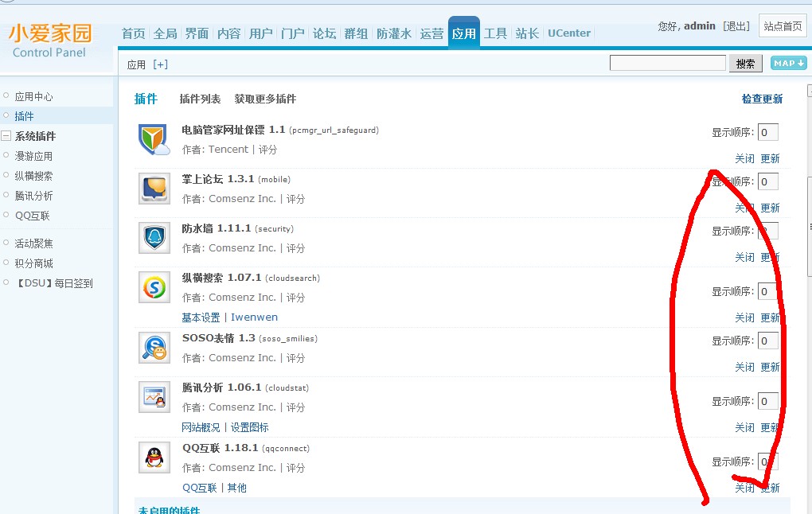
Task: Click the MAP button in header
Action: point(788,63)
